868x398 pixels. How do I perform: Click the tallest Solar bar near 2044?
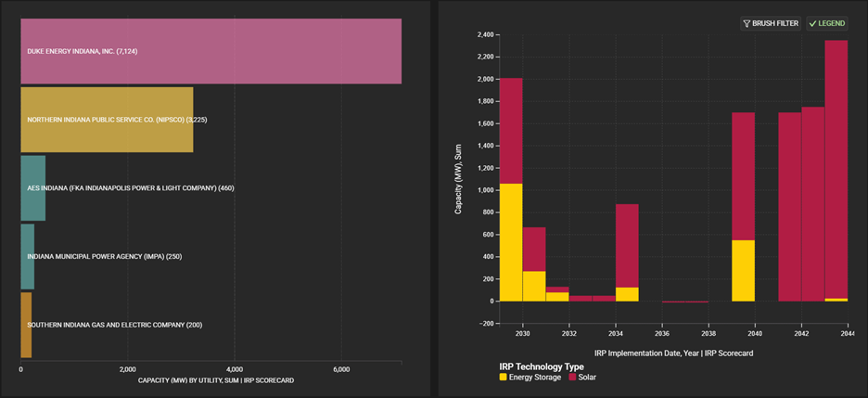(836, 167)
